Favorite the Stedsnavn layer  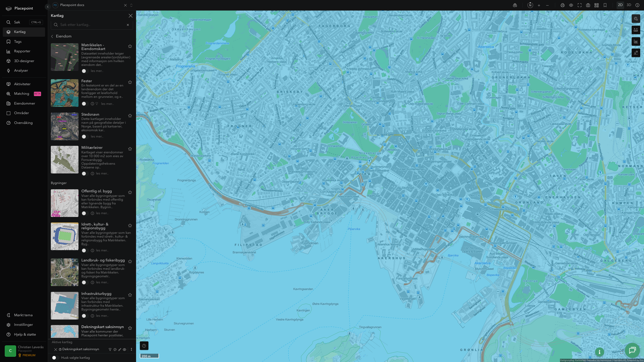click(130, 116)
